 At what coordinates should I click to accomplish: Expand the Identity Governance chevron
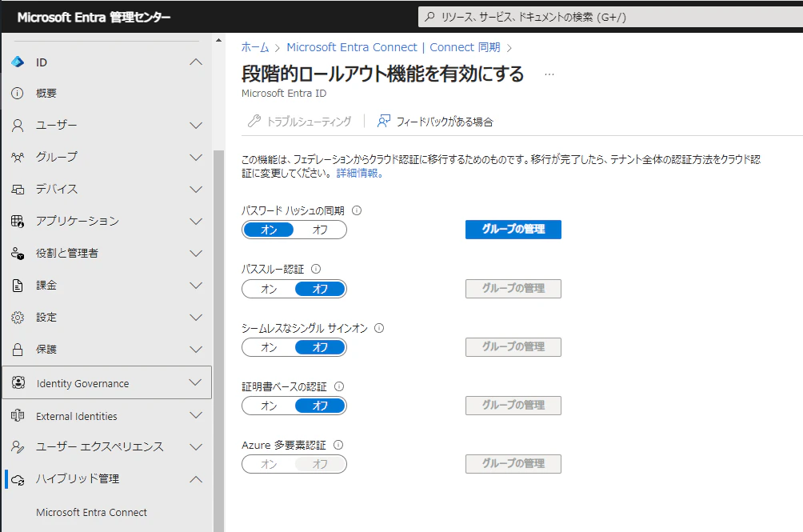click(x=195, y=382)
